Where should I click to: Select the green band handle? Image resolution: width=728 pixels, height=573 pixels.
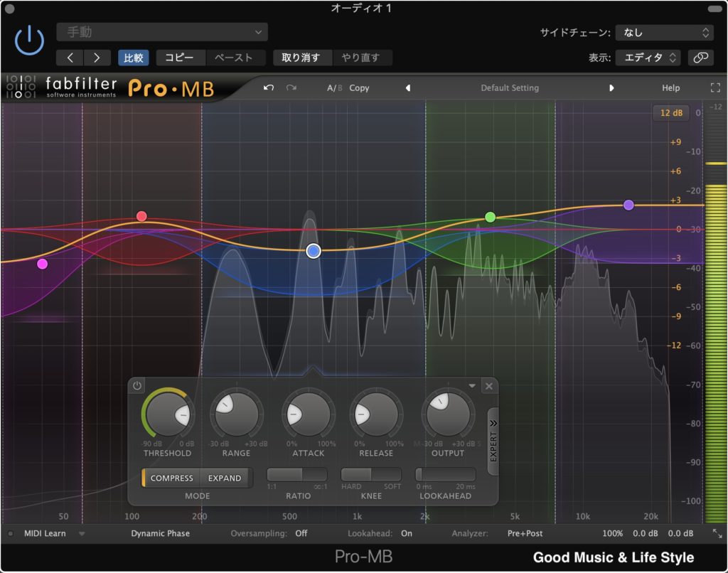point(490,217)
